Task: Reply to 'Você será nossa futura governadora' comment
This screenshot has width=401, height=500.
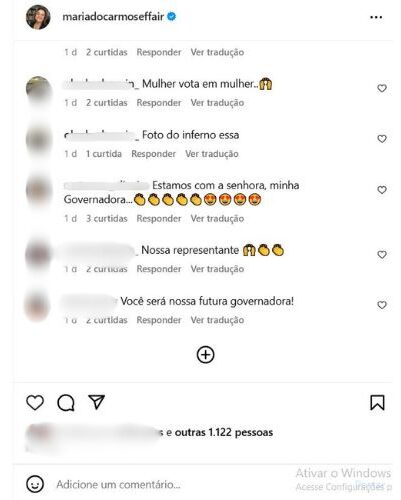Action: (x=159, y=320)
